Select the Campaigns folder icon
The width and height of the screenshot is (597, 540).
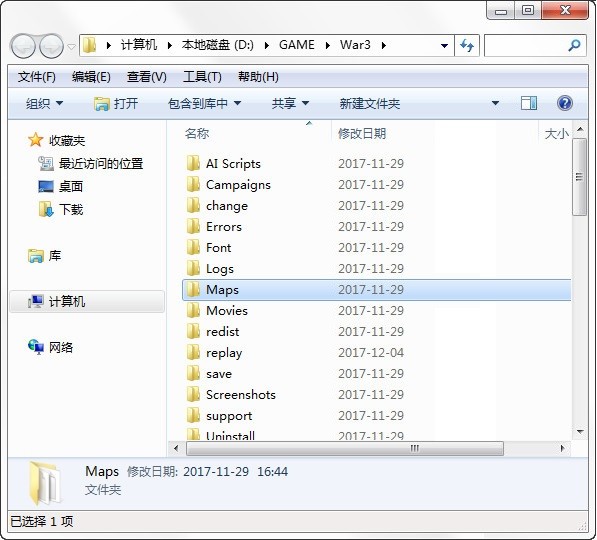193,184
